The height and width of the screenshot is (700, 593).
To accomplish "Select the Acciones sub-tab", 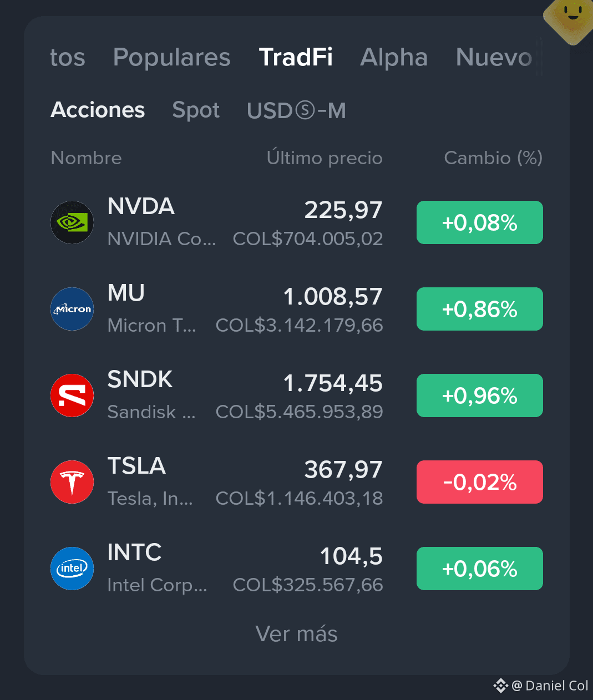I will (98, 110).
